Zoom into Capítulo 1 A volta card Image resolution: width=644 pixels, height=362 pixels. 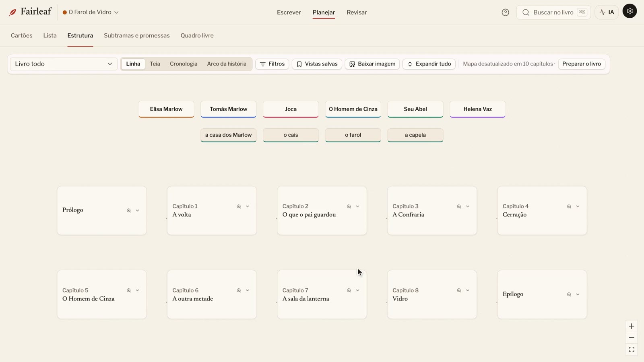click(239, 206)
